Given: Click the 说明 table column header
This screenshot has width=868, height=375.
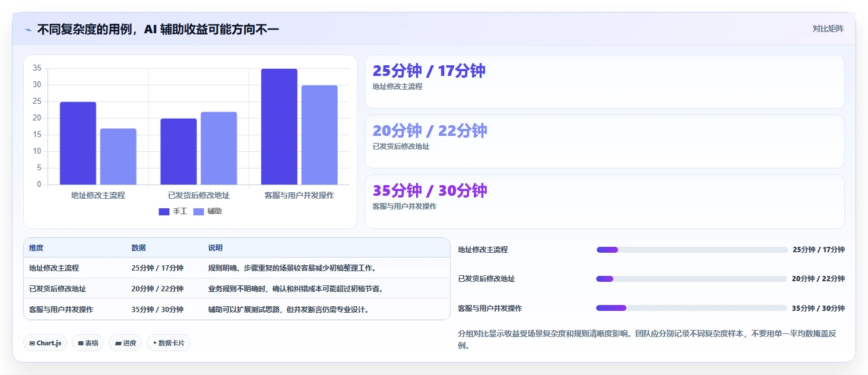Looking at the screenshot, I should (x=215, y=248).
